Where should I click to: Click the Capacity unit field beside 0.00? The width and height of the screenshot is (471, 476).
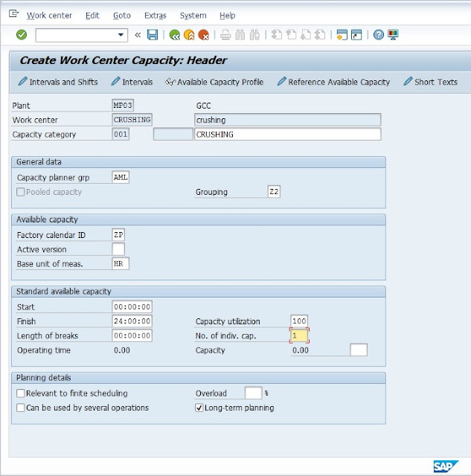click(x=359, y=350)
